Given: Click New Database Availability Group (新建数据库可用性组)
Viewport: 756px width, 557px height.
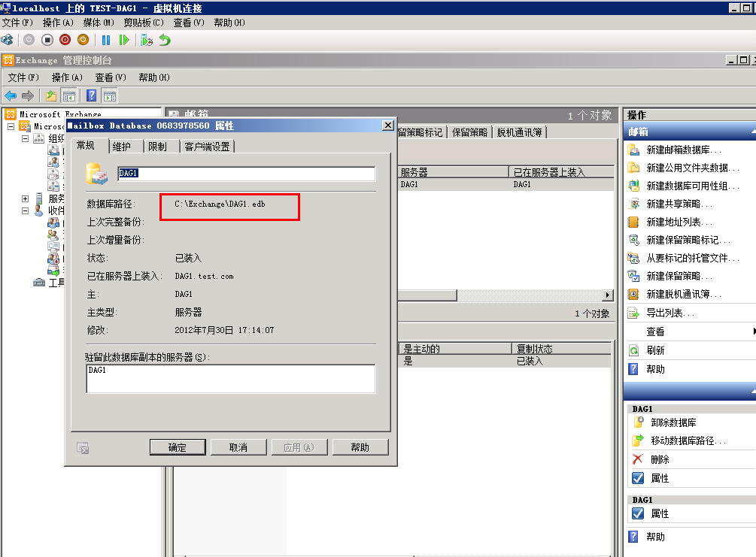Looking at the screenshot, I should point(692,186).
